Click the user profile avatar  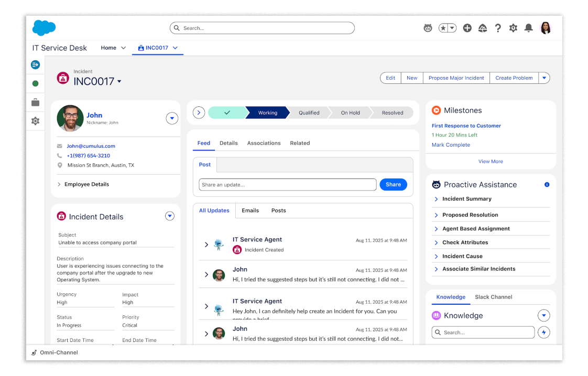coord(546,28)
